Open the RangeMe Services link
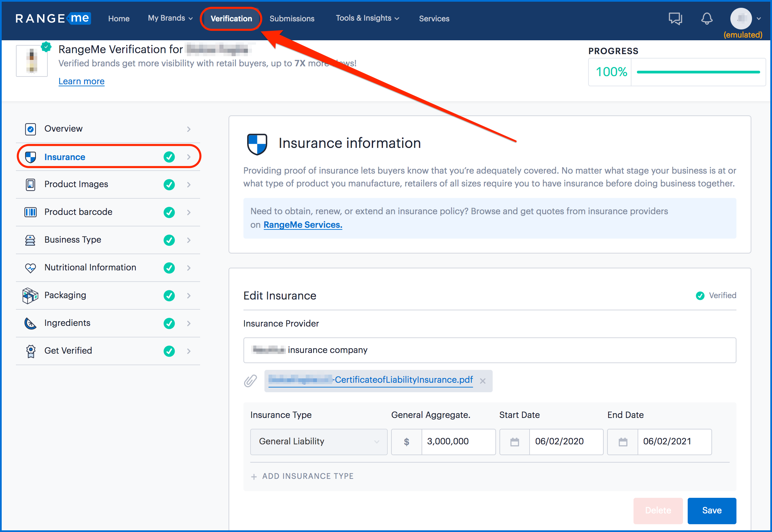The width and height of the screenshot is (772, 532). [x=303, y=225]
